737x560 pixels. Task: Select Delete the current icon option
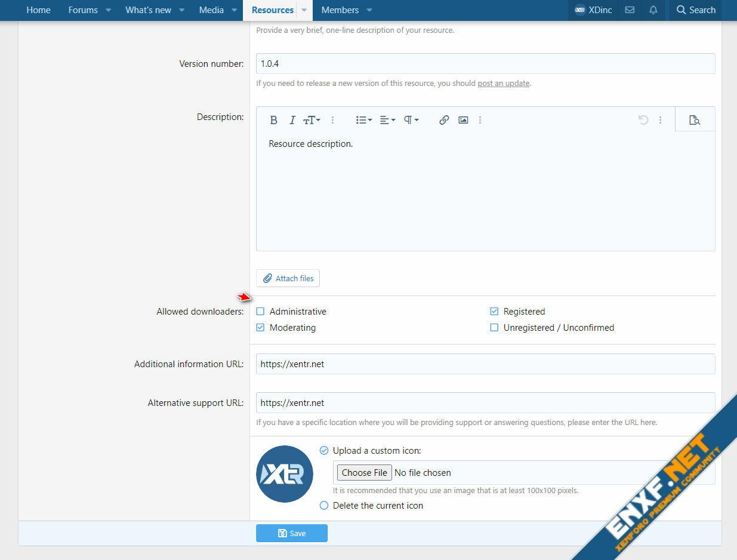(x=324, y=506)
